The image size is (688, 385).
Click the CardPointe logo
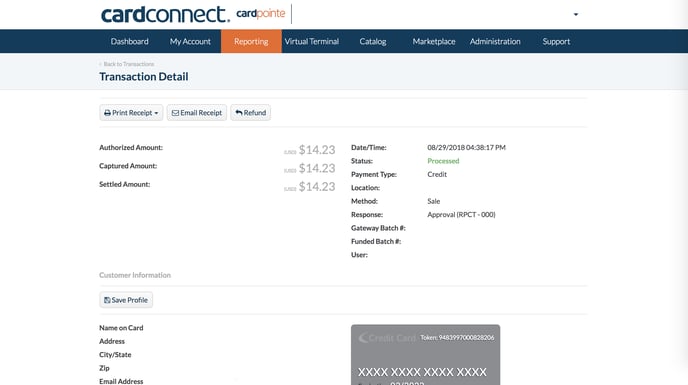pos(261,14)
